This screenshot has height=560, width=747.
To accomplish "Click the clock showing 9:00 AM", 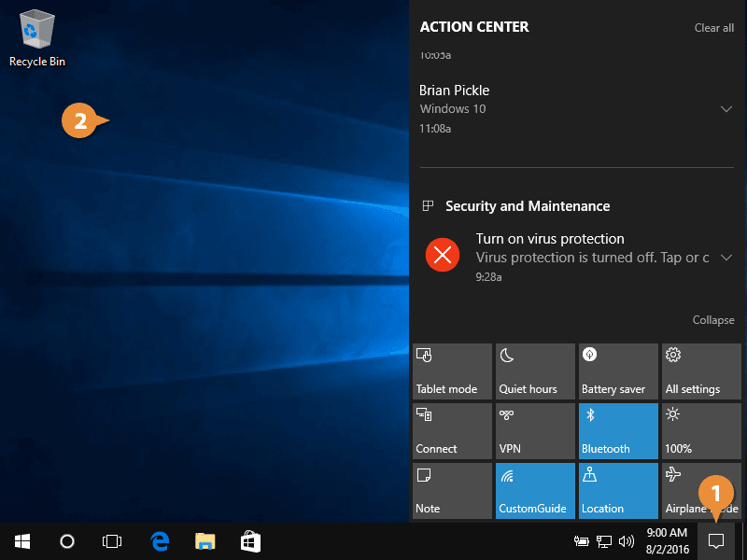I will coord(667,532).
